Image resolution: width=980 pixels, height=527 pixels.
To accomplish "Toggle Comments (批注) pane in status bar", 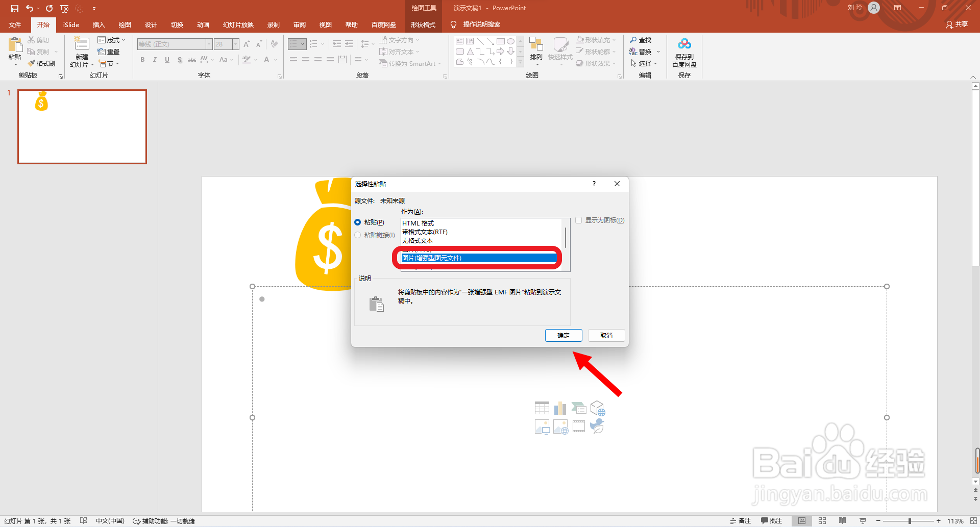I will [771, 521].
